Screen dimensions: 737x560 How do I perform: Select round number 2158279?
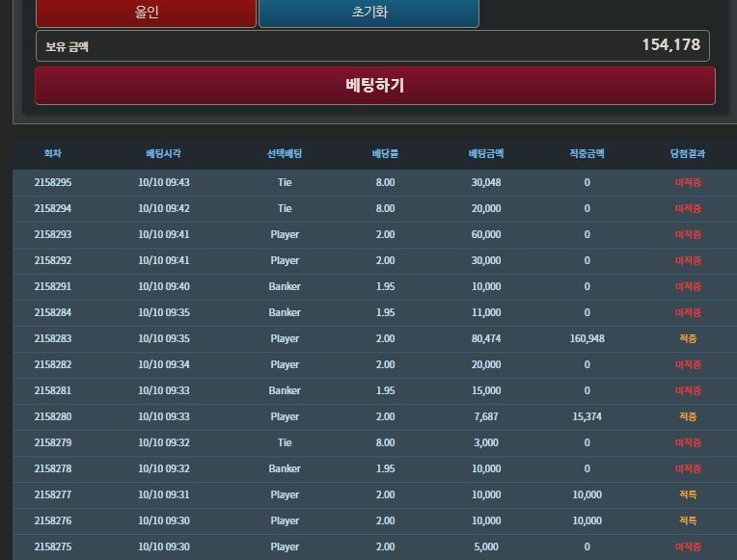53,442
